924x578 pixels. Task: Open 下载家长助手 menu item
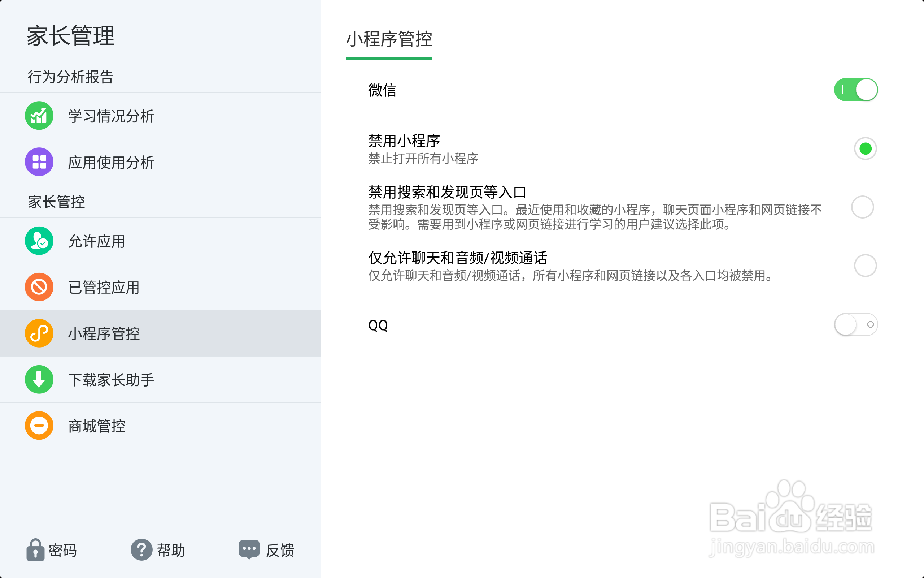[160, 380]
